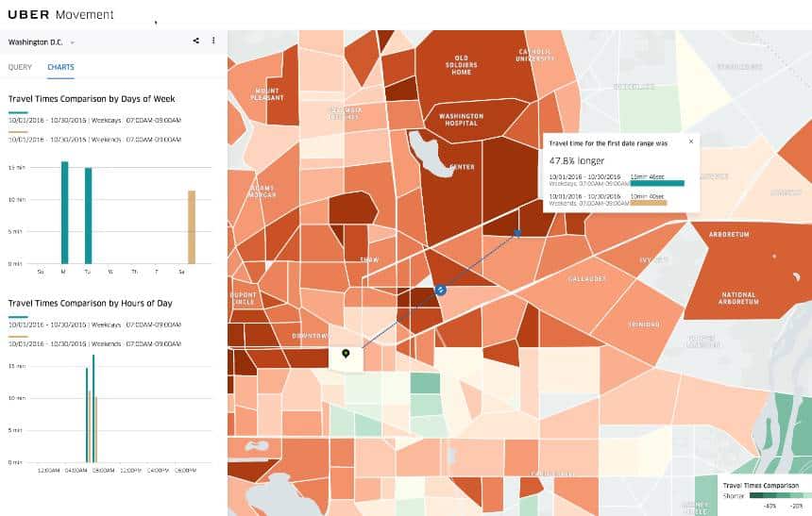Image resolution: width=812 pixels, height=516 pixels.
Task: Click the 'Travel Times Comparison' legend title
Action: tap(761, 486)
